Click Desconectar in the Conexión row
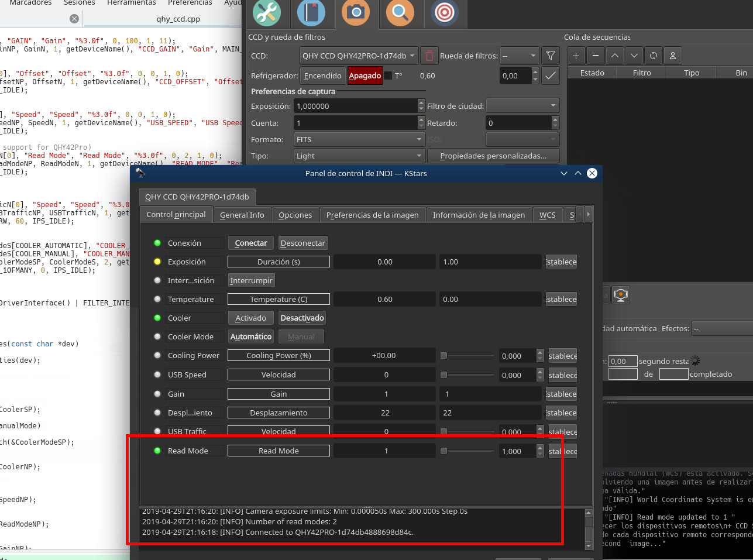Screen dimensions: 753x560 (x=302, y=243)
